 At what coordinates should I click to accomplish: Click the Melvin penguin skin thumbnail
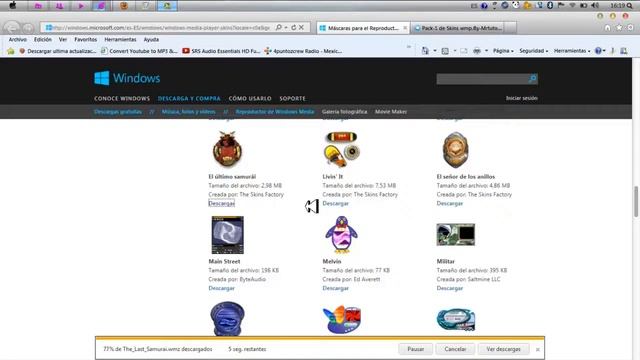coord(341,234)
